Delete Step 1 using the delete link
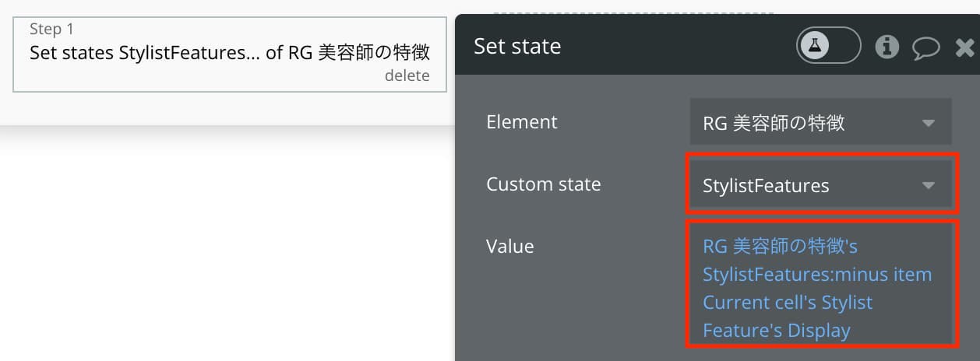The height and width of the screenshot is (361, 980). (x=407, y=75)
